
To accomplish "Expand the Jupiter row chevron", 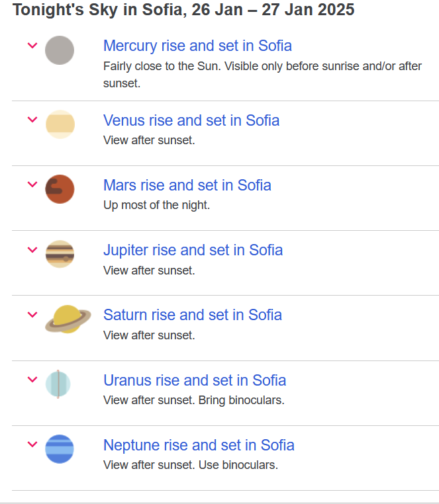I will click(32, 249).
